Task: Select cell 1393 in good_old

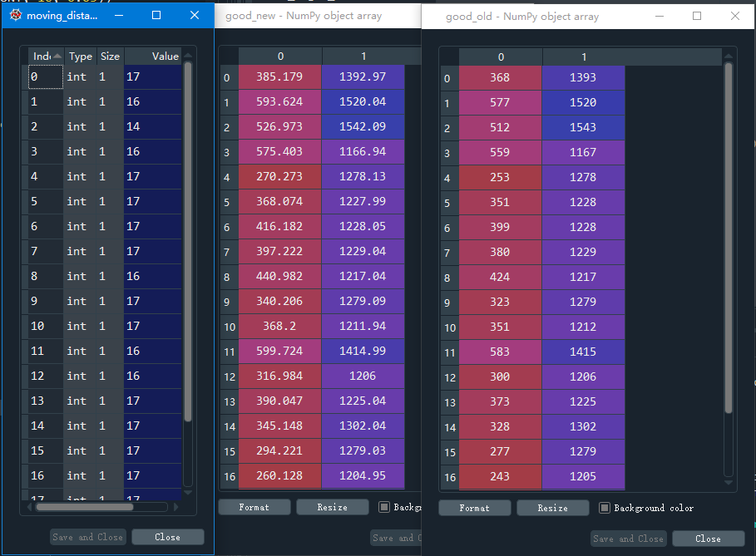Action: (x=583, y=77)
